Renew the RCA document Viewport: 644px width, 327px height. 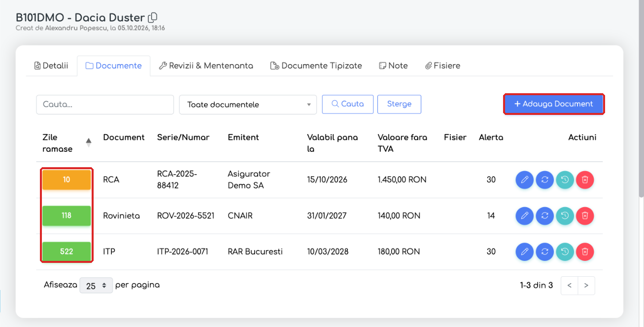pyautogui.click(x=545, y=180)
